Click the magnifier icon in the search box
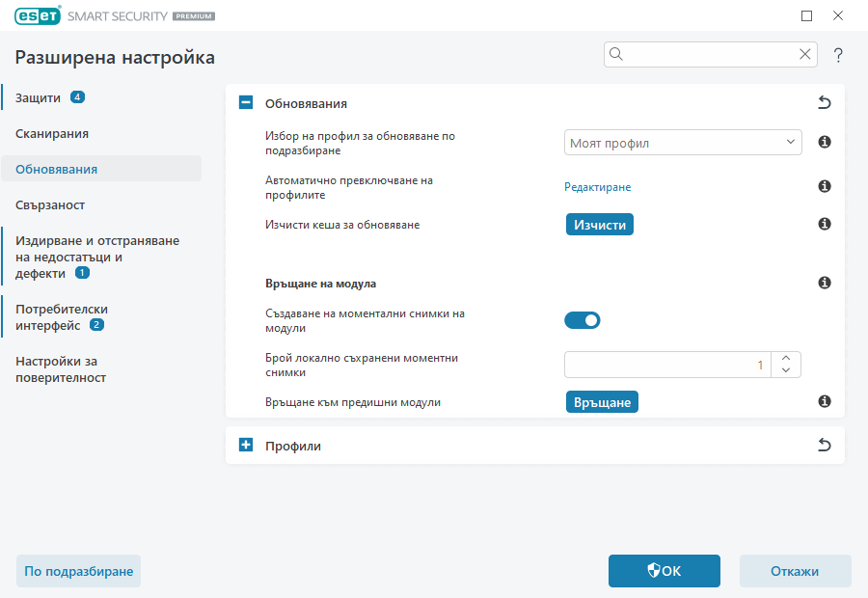 (x=616, y=54)
